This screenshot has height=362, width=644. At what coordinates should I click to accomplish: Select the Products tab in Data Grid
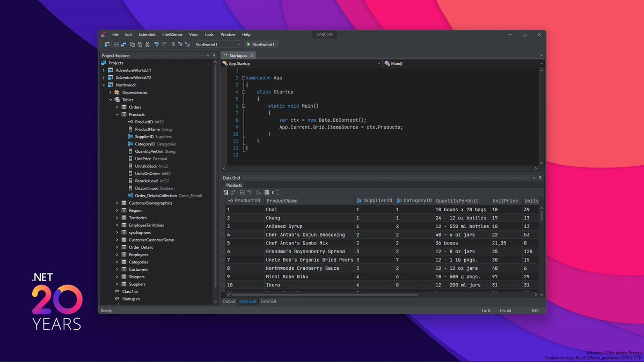(x=234, y=185)
